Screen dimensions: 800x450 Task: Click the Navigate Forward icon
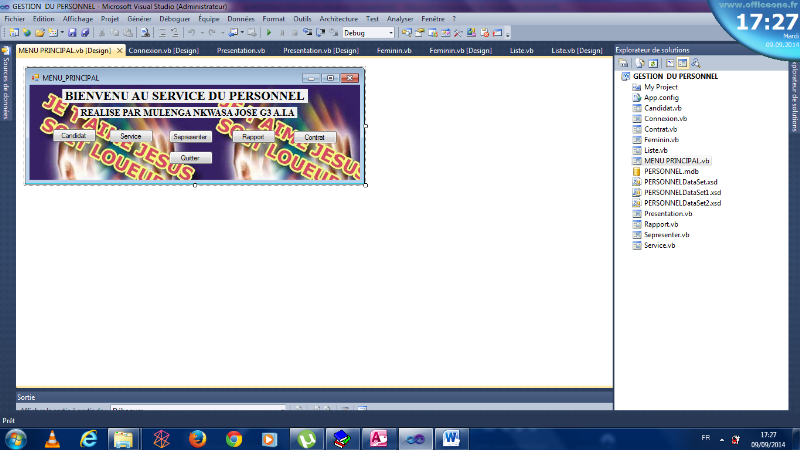coord(251,33)
